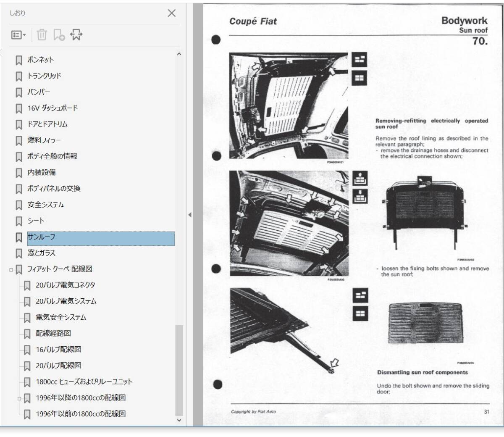The width and height of the screenshot is (504, 437).
Task: Click the bookmark icon beside 配線経路図
Action: (27, 334)
